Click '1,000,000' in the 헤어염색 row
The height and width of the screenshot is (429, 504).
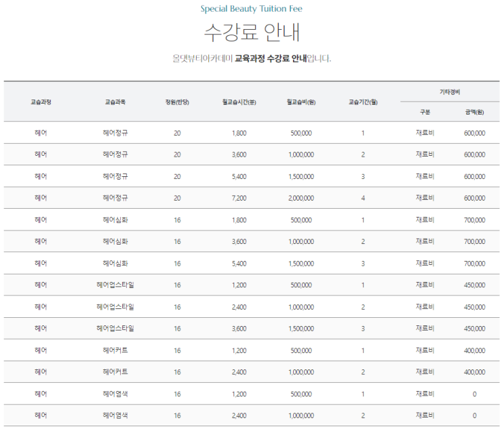[x=301, y=415]
